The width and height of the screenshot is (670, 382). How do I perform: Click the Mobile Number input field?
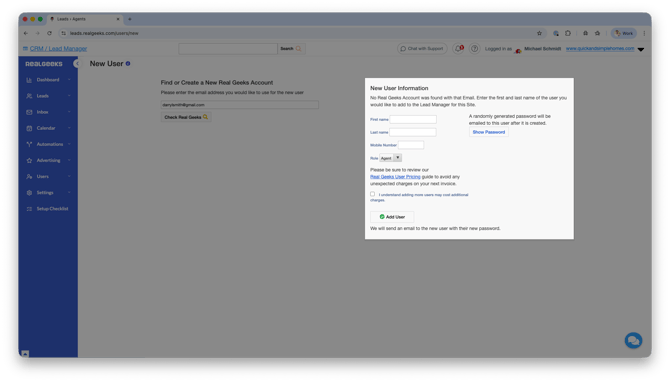pyautogui.click(x=411, y=145)
